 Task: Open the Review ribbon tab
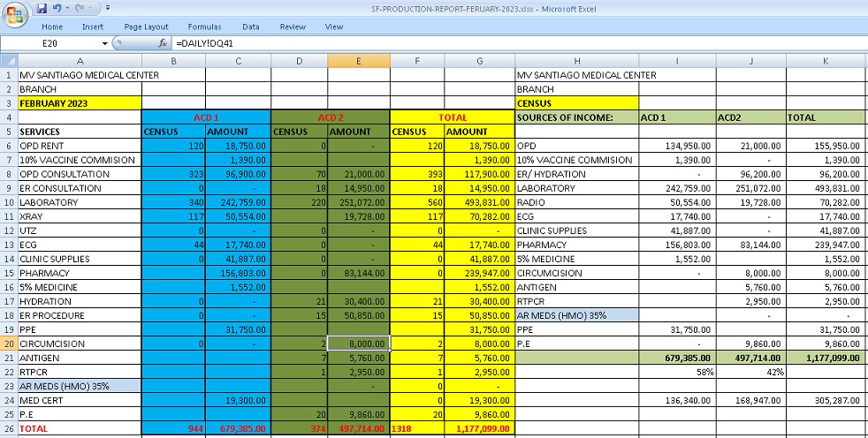pyautogui.click(x=293, y=26)
